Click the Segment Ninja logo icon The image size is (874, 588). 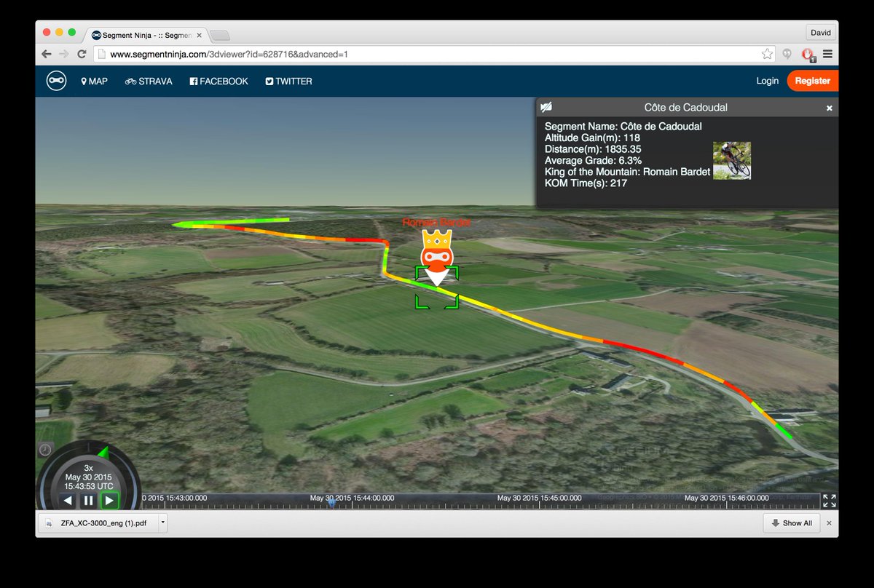(57, 81)
